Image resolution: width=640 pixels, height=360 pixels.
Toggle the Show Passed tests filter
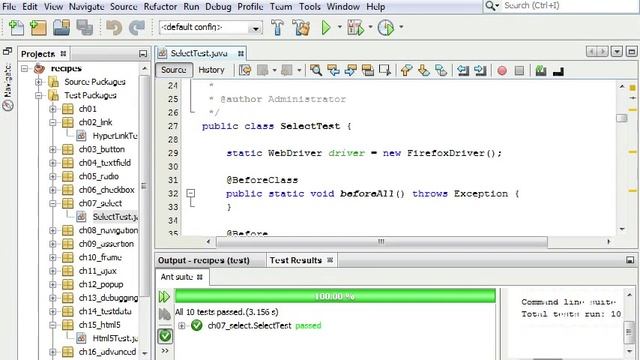point(165,336)
